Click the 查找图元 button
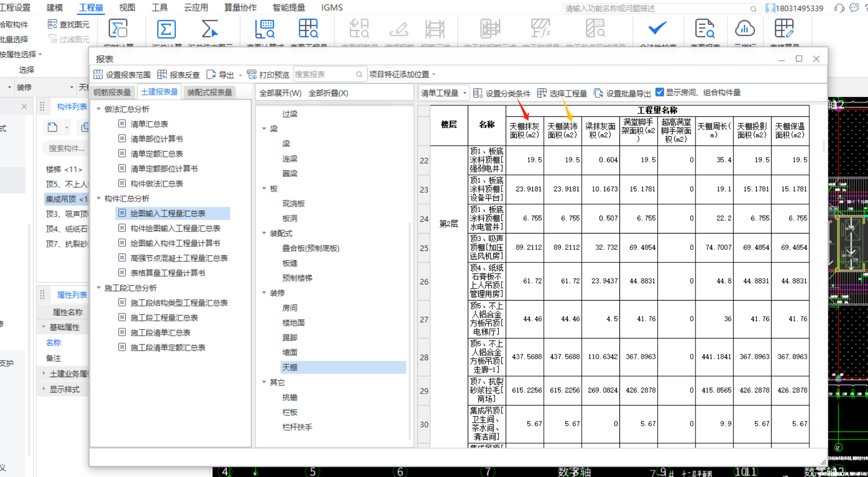The image size is (868, 477). click(x=69, y=24)
